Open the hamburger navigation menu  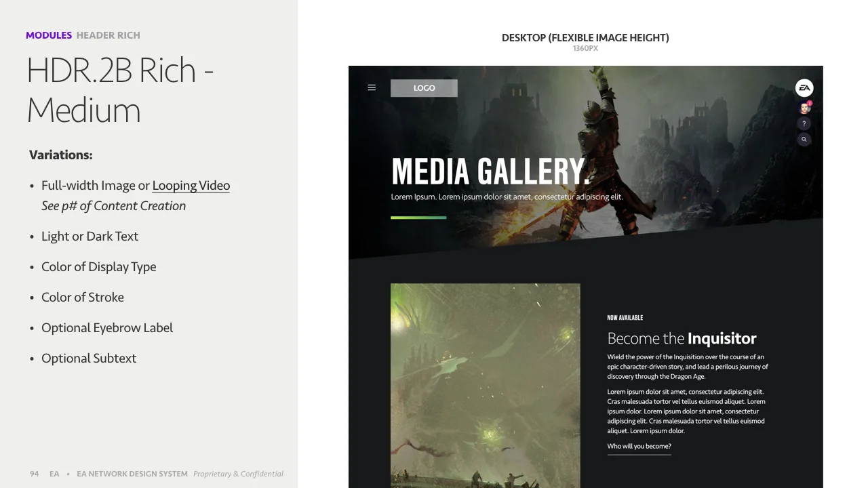point(372,87)
